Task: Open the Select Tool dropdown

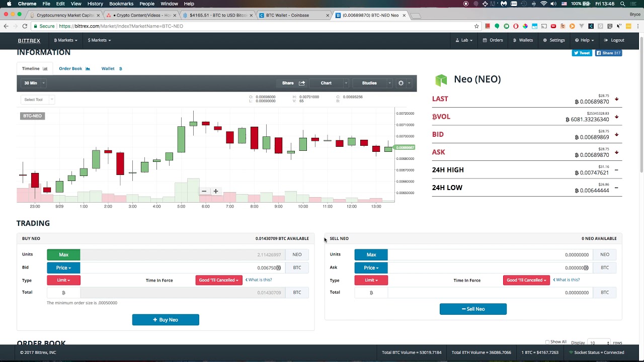Action: pos(37,100)
